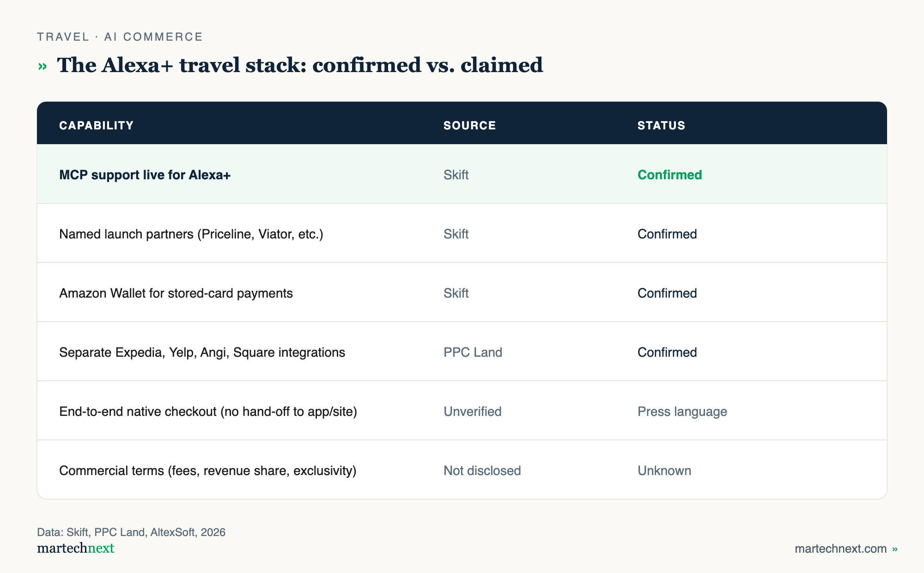Image resolution: width=924 pixels, height=573 pixels.
Task: Click the Not disclosed source cell
Action: point(482,470)
